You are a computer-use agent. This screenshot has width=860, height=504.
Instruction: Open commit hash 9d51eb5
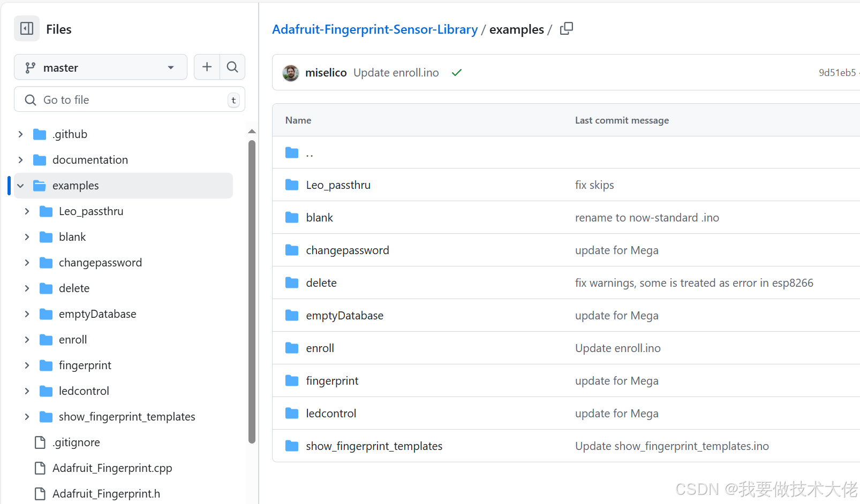837,73
